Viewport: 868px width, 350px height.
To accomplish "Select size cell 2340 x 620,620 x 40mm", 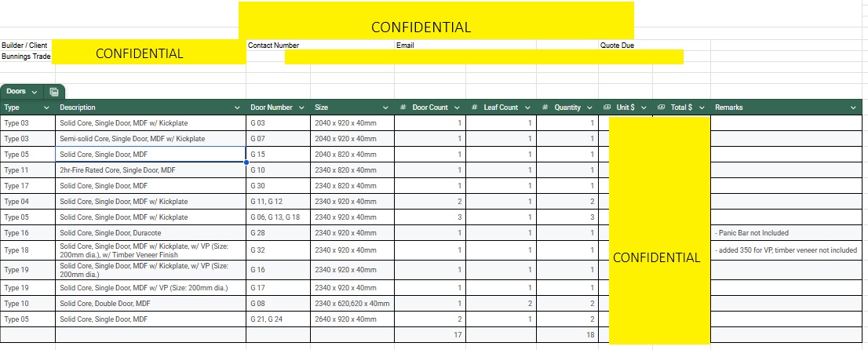I will [352, 304].
